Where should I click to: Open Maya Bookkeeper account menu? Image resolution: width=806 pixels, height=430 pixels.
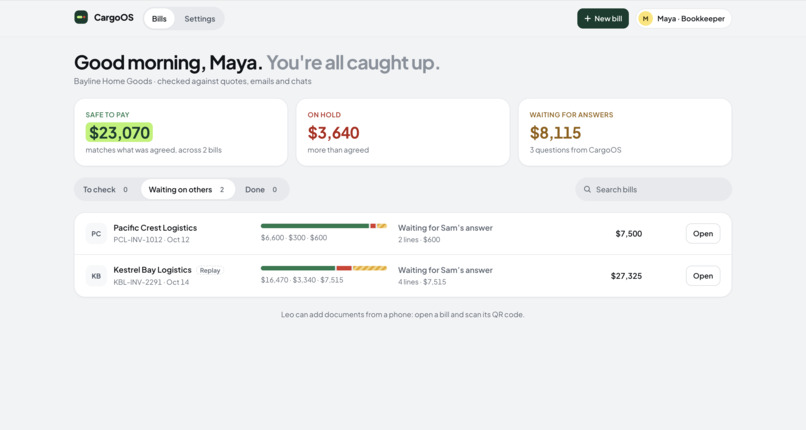pyautogui.click(x=684, y=18)
